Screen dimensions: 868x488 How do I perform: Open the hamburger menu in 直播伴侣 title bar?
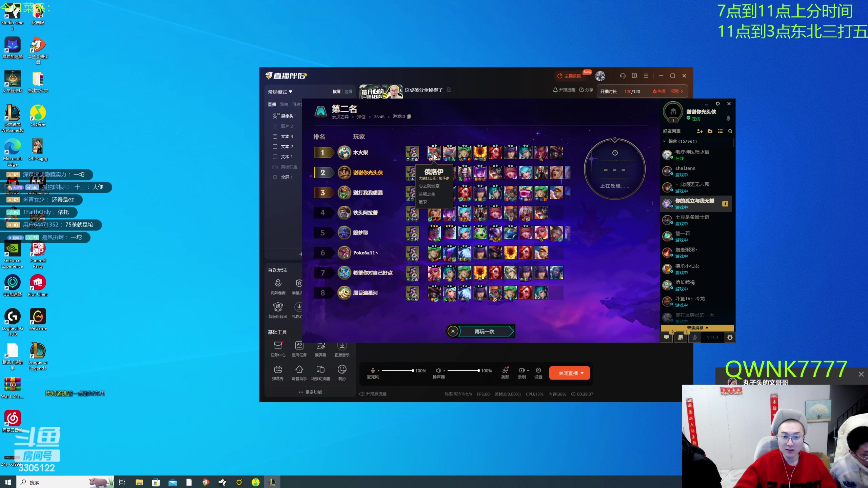tap(646, 76)
